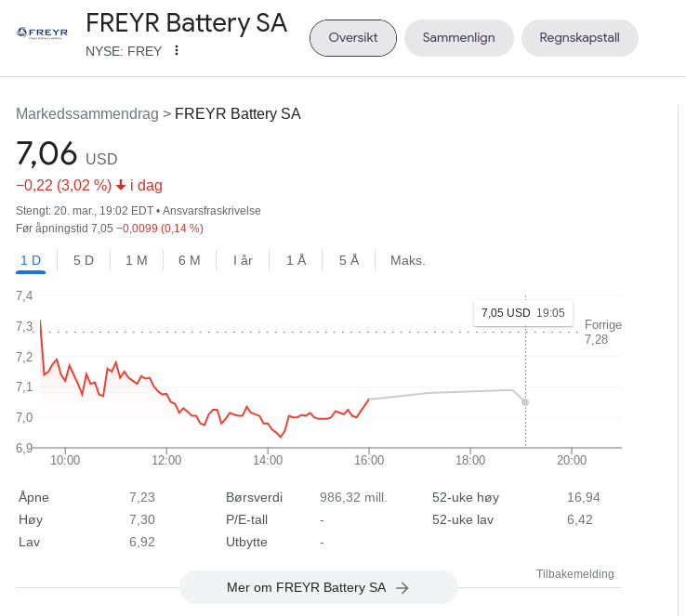Image resolution: width=686 pixels, height=616 pixels.
Task: Click the red down arrow next to i dag
Action: click(x=121, y=186)
